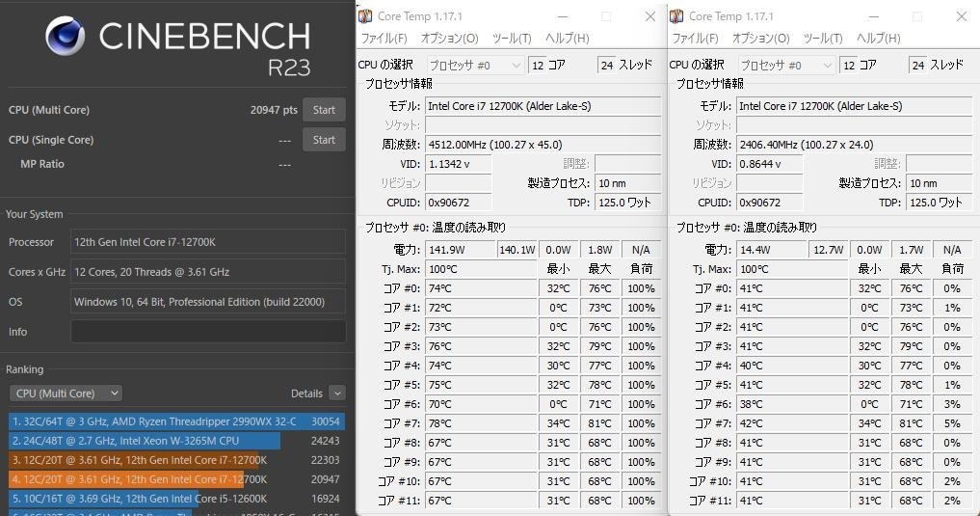The image size is (980, 516).
Task: Click the 0.8644 v VID field
Action: pos(770,164)
